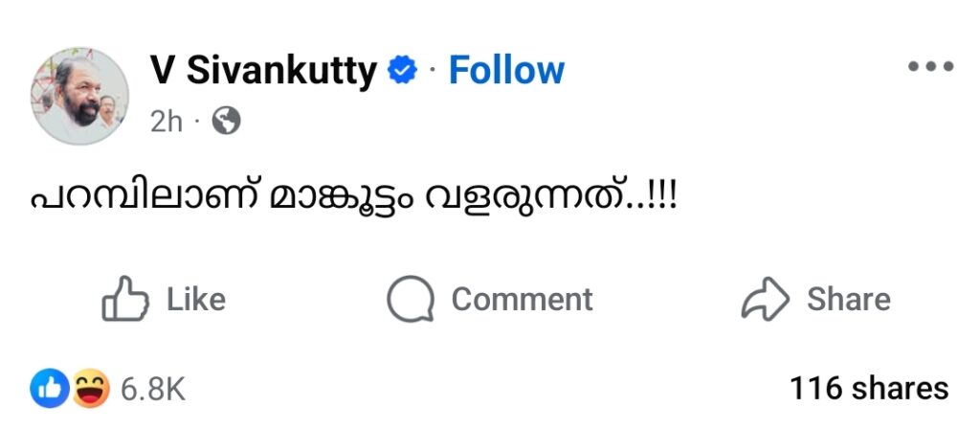Click the Haha laughing reaction emoji
The width and height of the screenshot is (980, 430).
click(92, 388)
